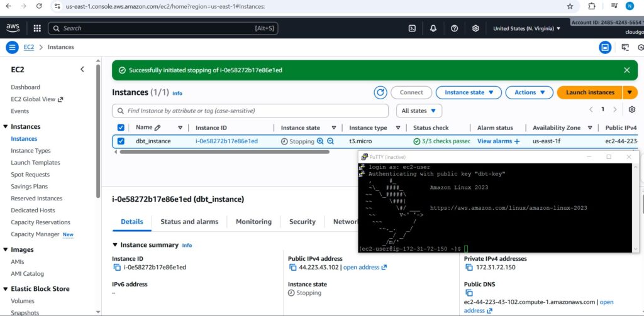Open EC2 Global View in the sidebar

37,99
